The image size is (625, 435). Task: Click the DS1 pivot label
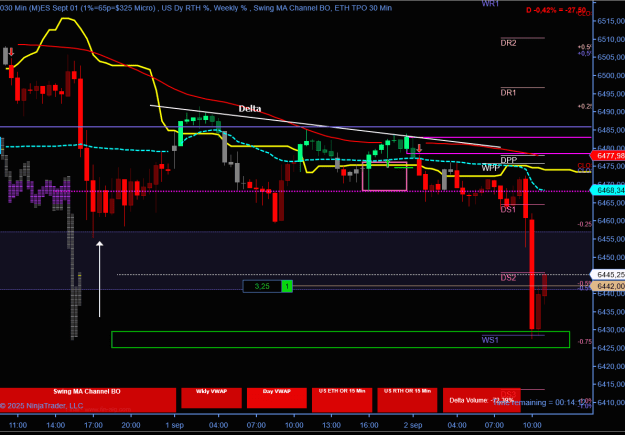(x=508, y=209)
